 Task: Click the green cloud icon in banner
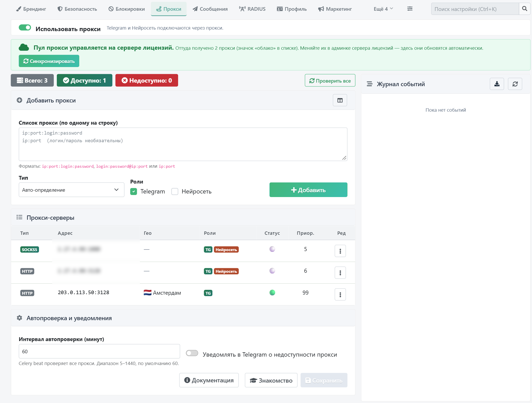[24, 47]
